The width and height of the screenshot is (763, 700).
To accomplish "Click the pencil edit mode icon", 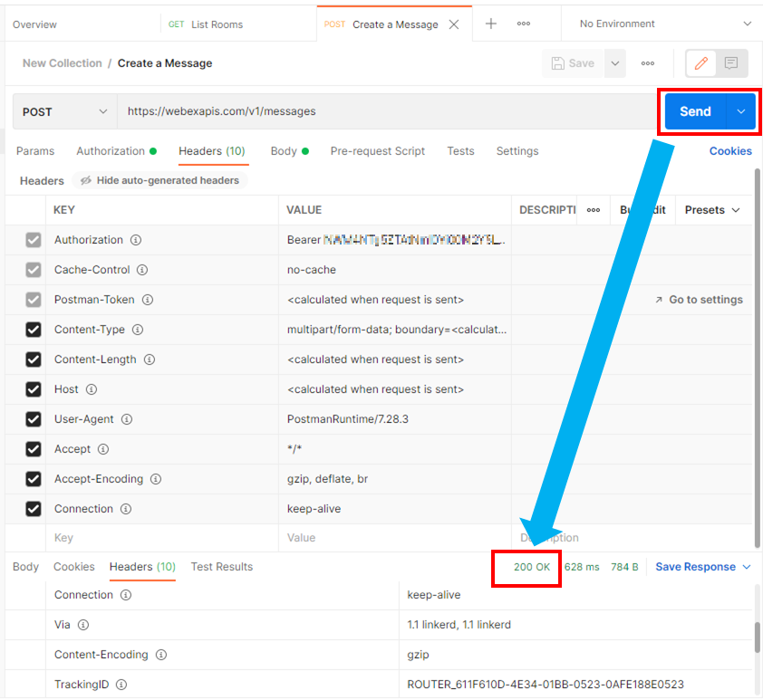I will click(x=700, y=63).
